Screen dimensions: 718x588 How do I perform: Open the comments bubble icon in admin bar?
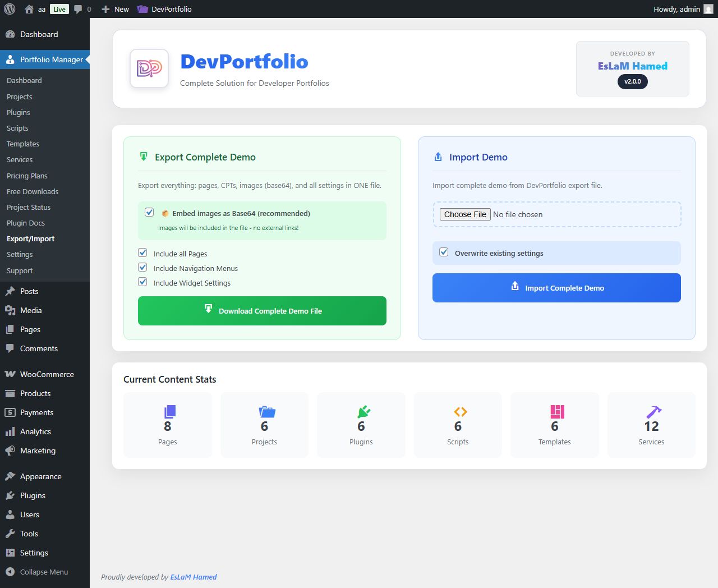coord(78,9)
